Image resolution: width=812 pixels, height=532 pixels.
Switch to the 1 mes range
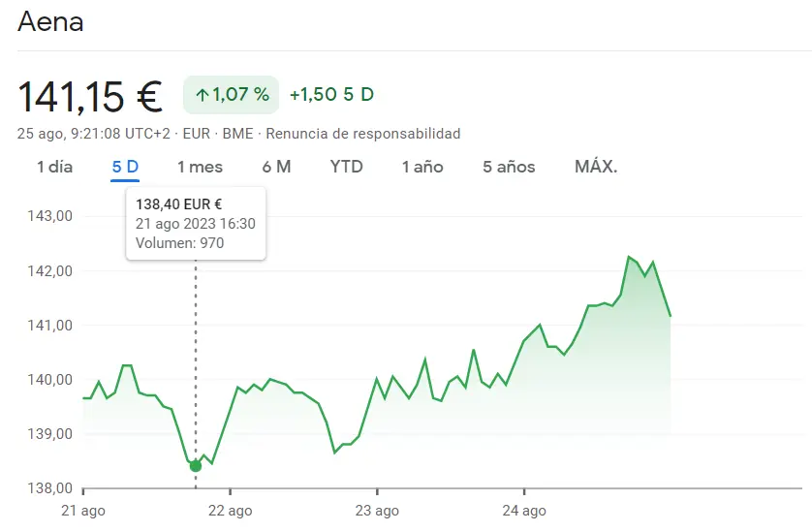pyautogui.click(x=200, y=168)
